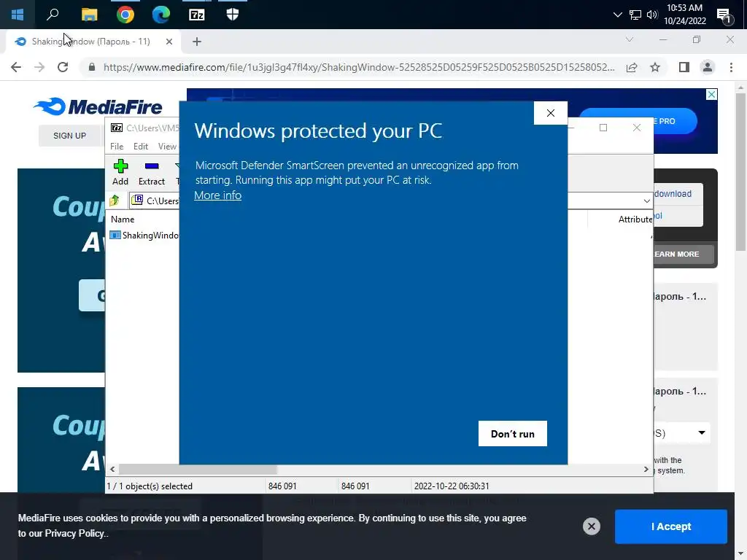Click Don't run button
The image size is (747, 560).
pos(513,433)
